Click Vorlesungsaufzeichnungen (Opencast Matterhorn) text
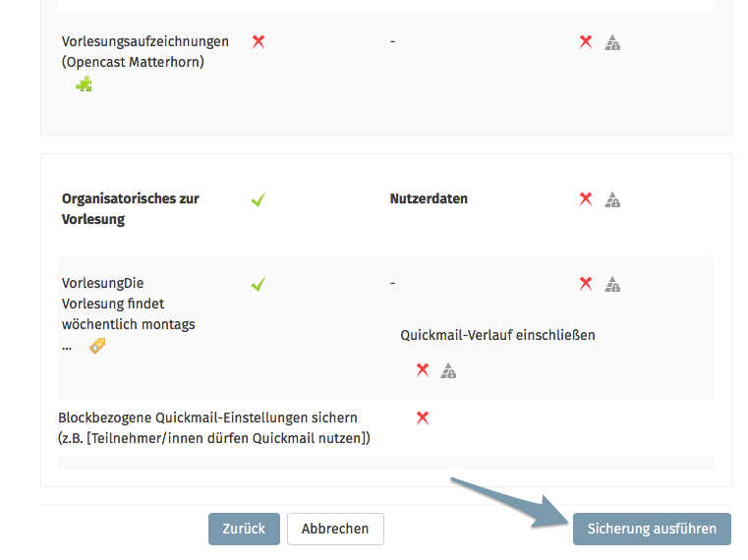The image size is (748, 560). coord(144,51)
